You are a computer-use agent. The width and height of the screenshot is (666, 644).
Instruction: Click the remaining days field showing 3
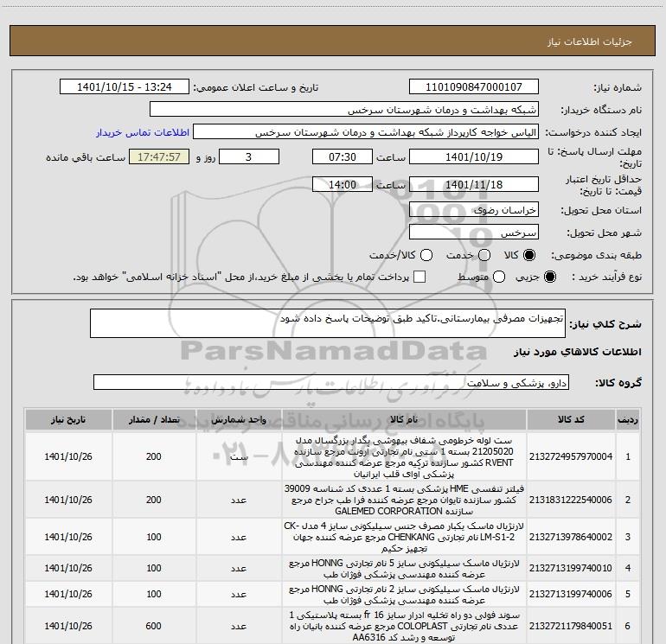pyautogui.click(x=249, y=156)
